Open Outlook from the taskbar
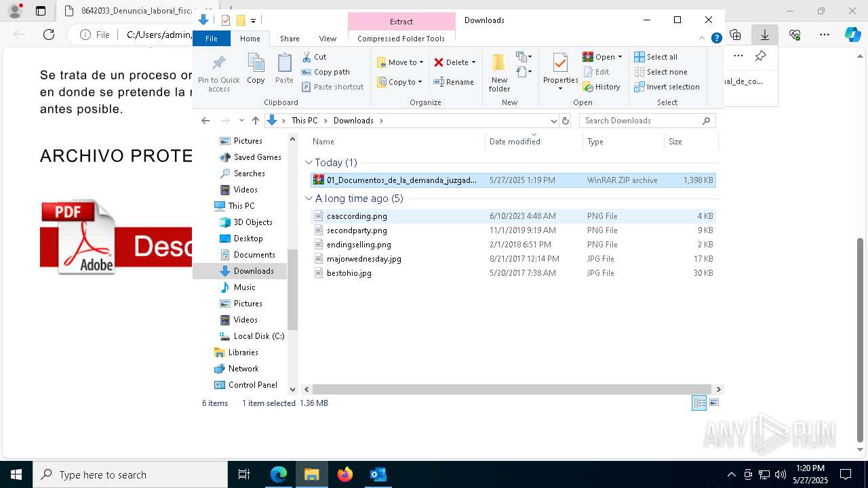 [378, 474]
